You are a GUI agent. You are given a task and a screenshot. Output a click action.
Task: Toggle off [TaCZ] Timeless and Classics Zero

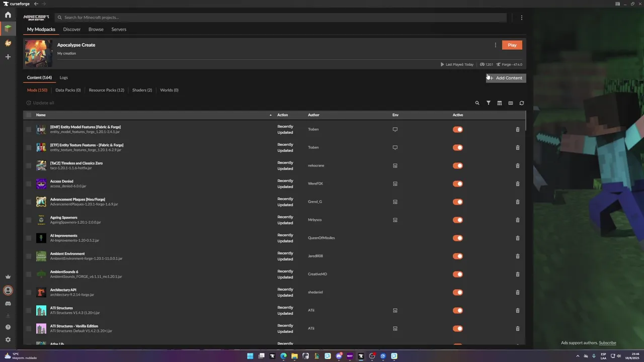click(457, 165)
